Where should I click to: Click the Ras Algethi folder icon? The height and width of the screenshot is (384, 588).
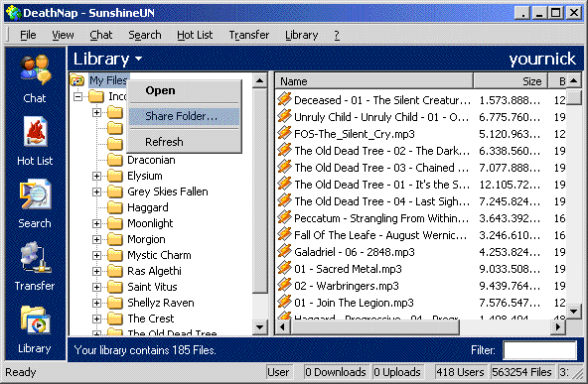coord(115,271)
